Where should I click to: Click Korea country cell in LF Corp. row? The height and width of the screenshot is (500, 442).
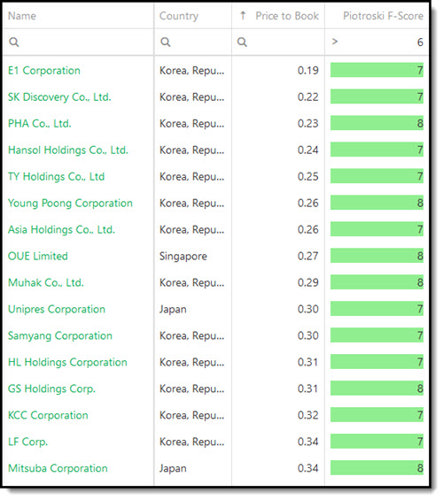tap(192, 442)
